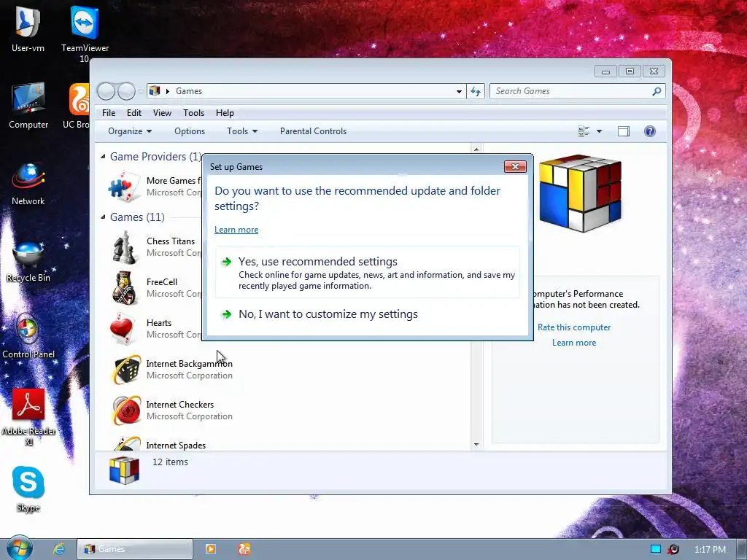Click the scrollbar up arrow in games list
The width and height of the screenshot is (747, 560).
[476, 149]
